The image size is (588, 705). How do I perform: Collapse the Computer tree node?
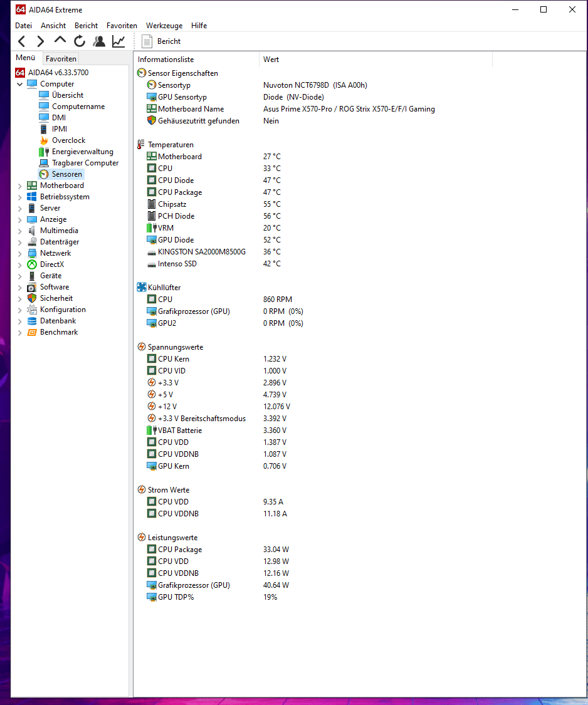20,84
